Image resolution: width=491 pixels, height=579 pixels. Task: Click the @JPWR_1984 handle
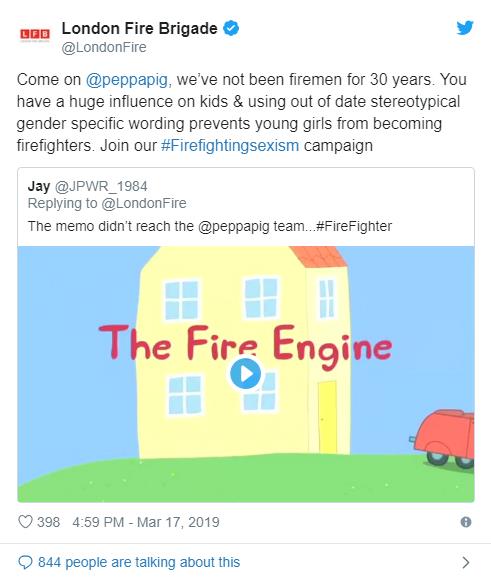coord(101,186)
